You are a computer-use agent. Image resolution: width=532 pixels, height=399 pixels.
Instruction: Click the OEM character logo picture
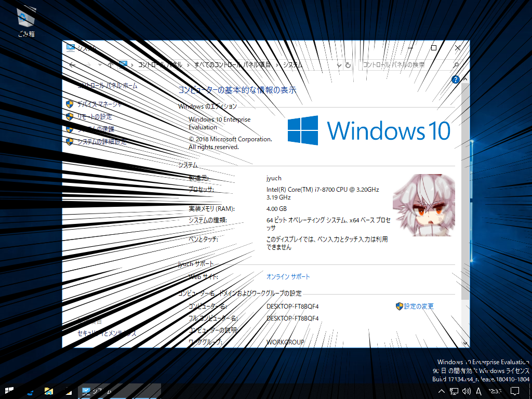(x=424, y=205)
